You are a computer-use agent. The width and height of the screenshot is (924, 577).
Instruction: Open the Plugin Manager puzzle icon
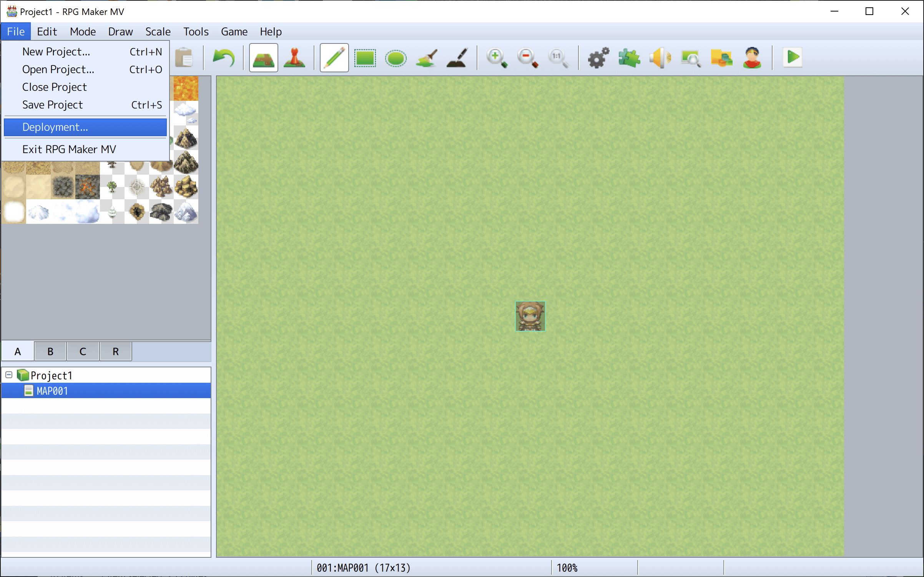coord(629,58)
